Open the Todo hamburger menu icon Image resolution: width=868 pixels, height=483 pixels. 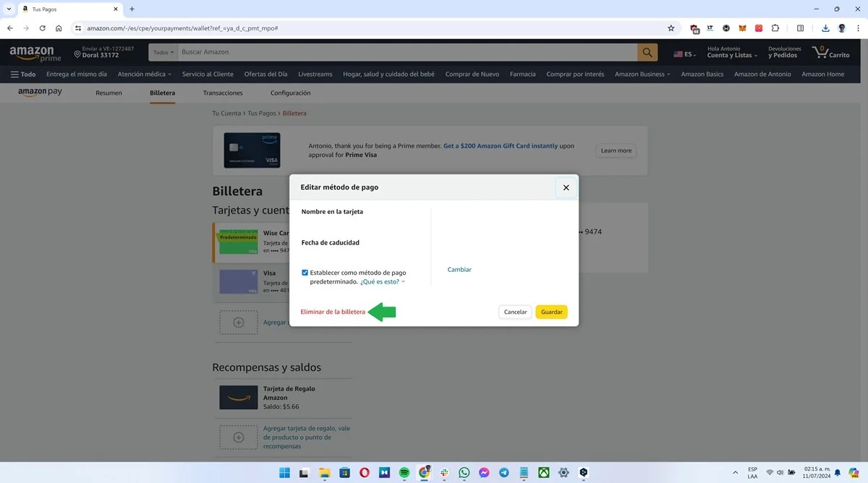pos(15,73)
